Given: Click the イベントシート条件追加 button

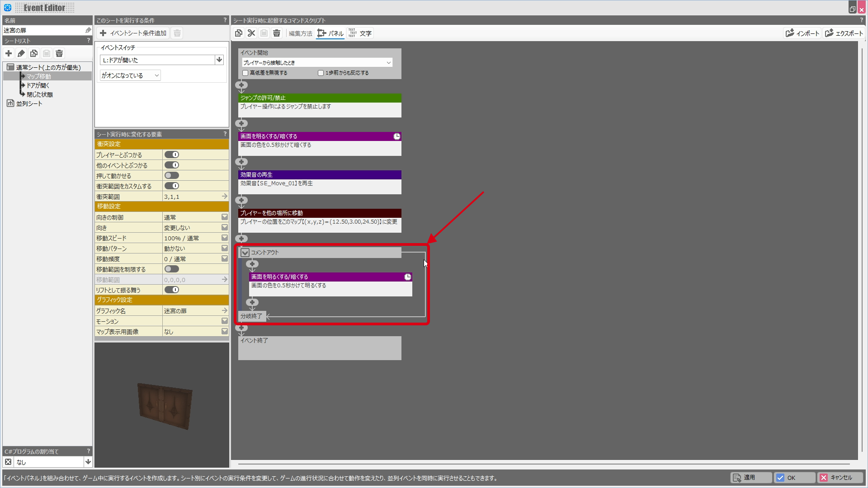Looking at the screenshot, I should coord(133,33).
